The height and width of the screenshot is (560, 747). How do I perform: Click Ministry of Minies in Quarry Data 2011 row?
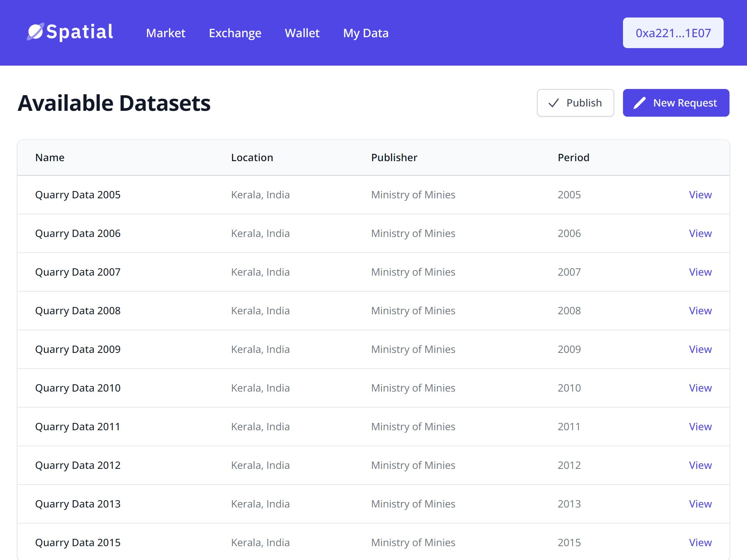click(x=413, y=427)
